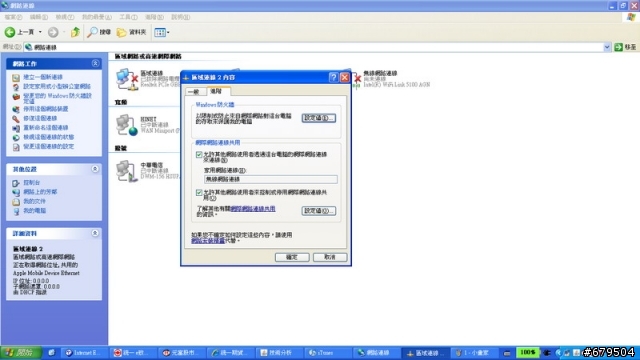Open the 檢視(V) menu

click(65, 17)
